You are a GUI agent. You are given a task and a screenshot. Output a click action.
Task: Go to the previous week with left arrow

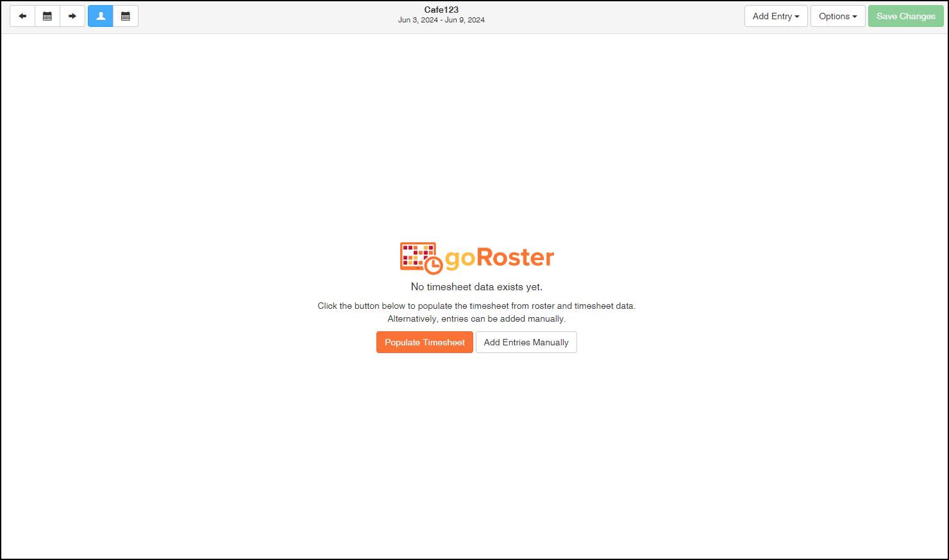click(x=22, y=16)
